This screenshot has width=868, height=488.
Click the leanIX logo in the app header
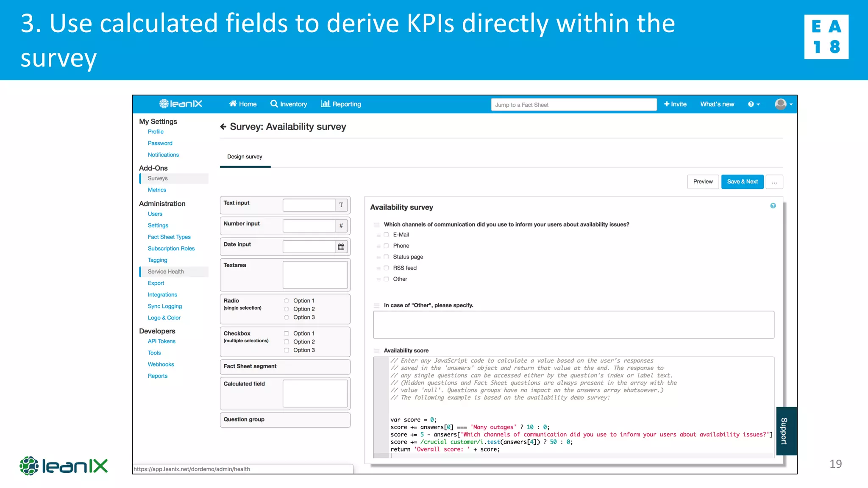(x=181, y=104)
